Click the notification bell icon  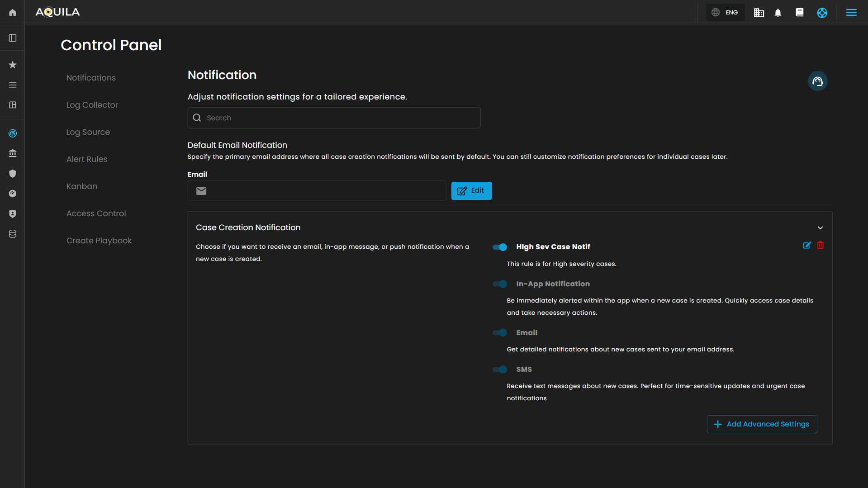tap(778, 13)
